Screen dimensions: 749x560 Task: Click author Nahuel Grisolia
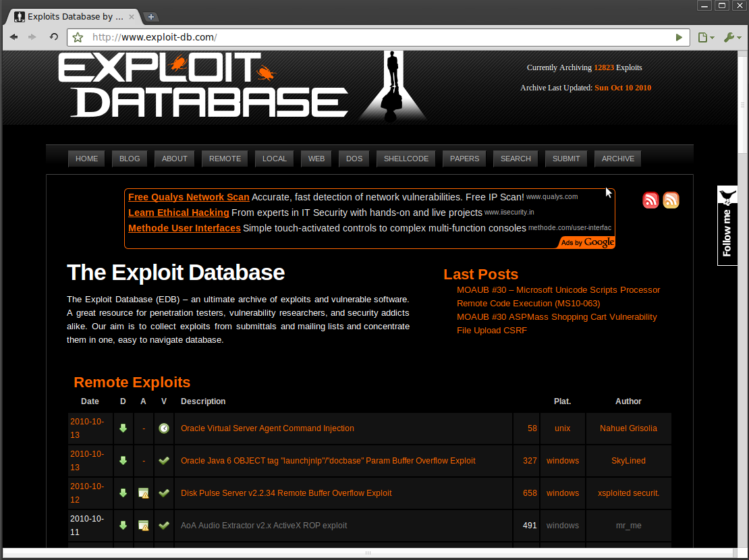pyautogui.click(x=628, y=428)
